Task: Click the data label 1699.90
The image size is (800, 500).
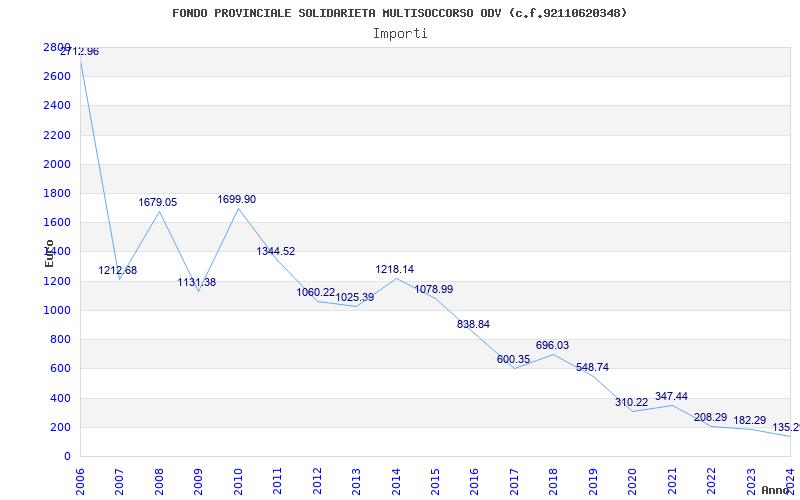Action: (x=237, y=199)
